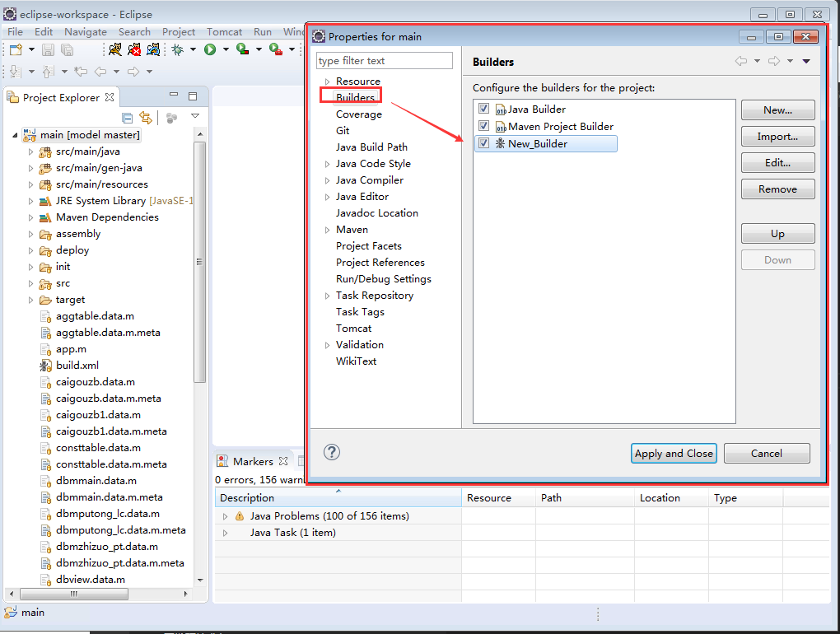Click the Next Annotation toolbar icon
The width and height of the screenshot is (840, 634).
pos(16,71)
